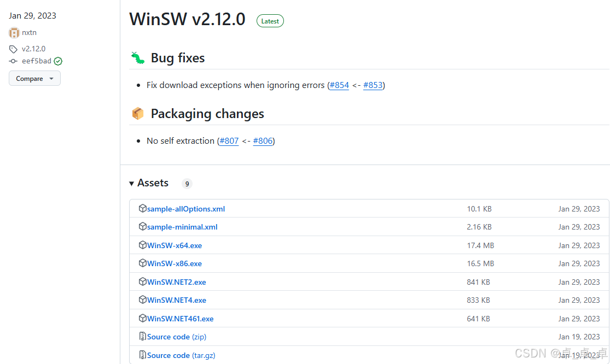Download sample-minimal.xml
Viewport: 610px width, 364px height.
tap(182, 227)
